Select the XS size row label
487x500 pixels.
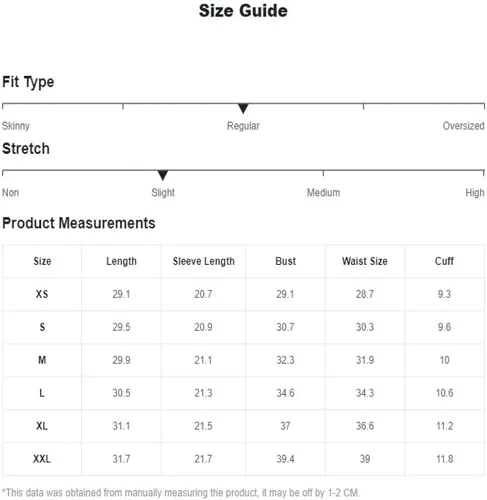42,294
